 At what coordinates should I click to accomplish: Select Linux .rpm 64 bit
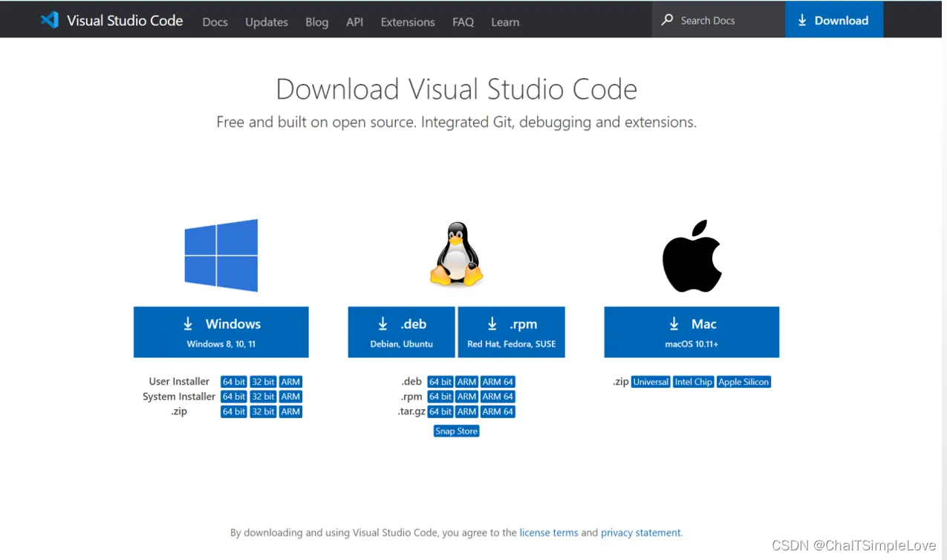pos(440,397)
